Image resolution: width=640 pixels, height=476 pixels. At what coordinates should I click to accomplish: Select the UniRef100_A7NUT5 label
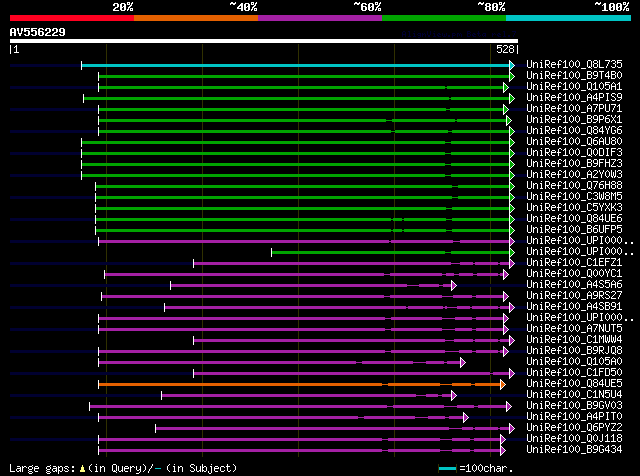574,329
